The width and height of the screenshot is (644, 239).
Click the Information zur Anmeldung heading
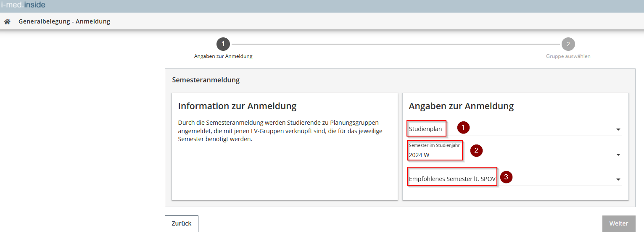238,106
